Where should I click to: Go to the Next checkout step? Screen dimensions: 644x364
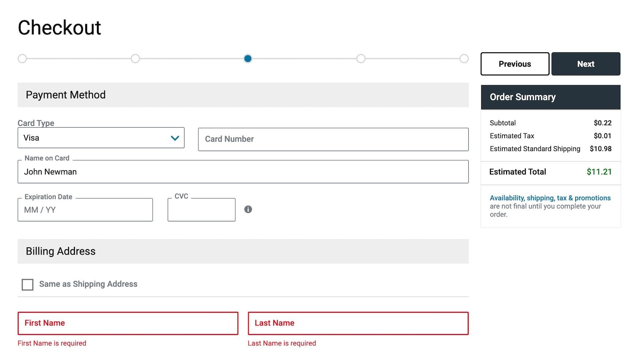point(585,64)
